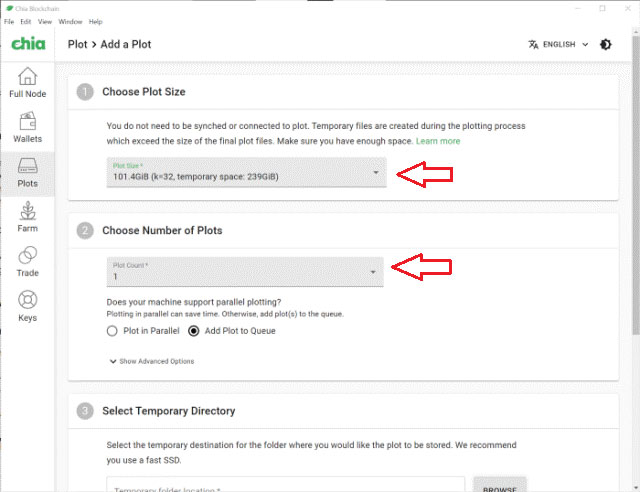
Task: Select the Add Plot to Queue option
Action: tap(193, 331)
